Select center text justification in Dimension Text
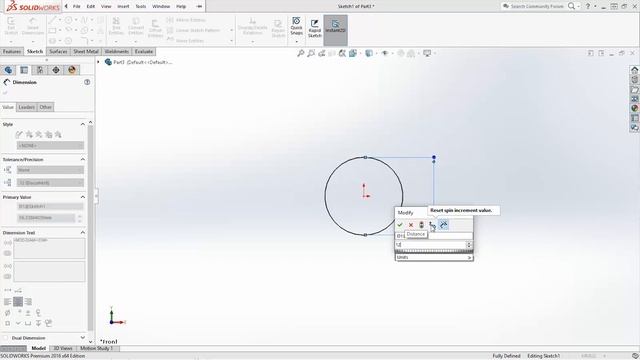The width and height of the screenshot is (640, 360). point(18,302)
